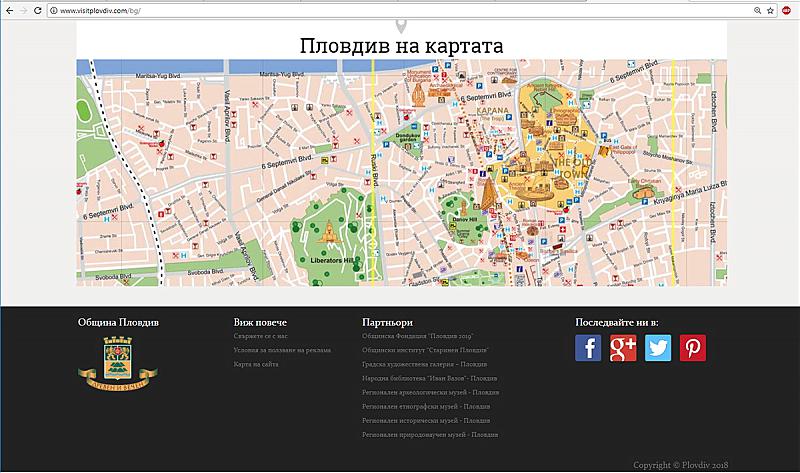The height and width of the screenshot is (473, 800).
Task: Open the Facebook social page icon
Action: tap(589, 348)
